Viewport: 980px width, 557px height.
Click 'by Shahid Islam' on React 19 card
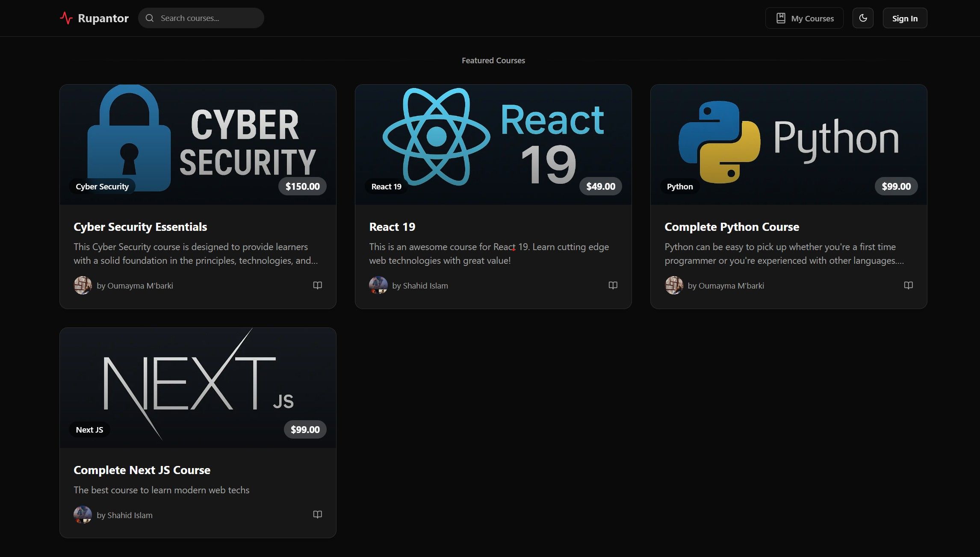420,286
